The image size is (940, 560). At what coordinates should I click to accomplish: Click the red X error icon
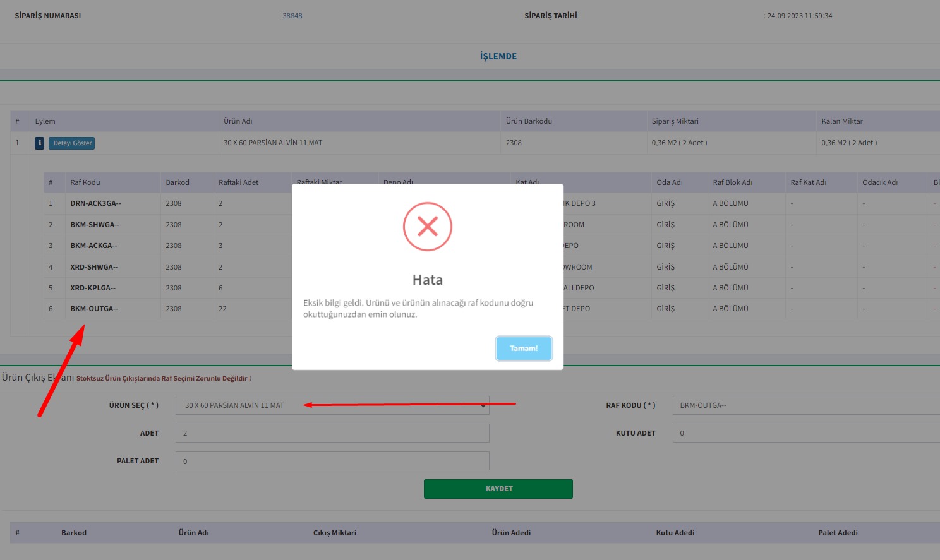point(428,227)
